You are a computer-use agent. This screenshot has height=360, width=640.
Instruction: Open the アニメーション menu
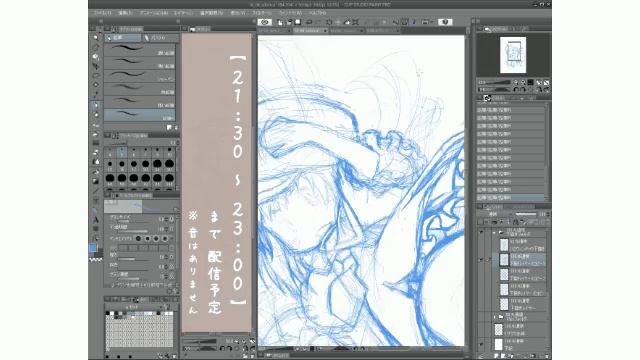click(153, 13)
